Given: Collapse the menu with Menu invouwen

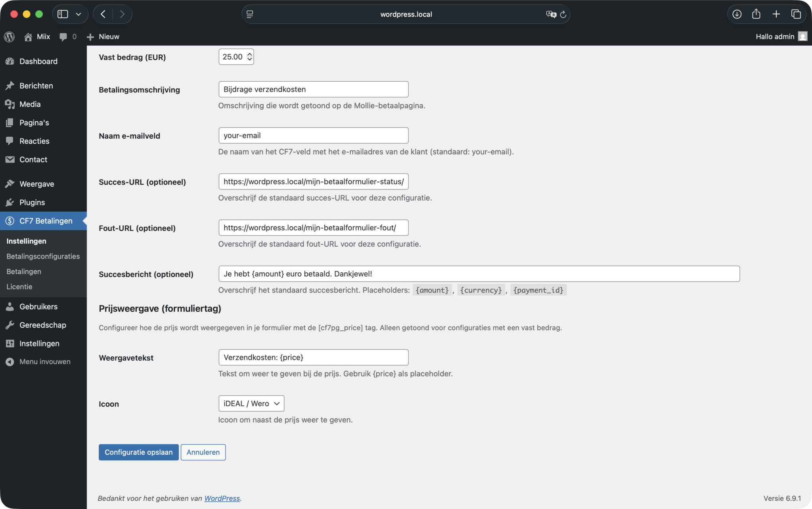Looking at the screenshot, I should (45, 362).
